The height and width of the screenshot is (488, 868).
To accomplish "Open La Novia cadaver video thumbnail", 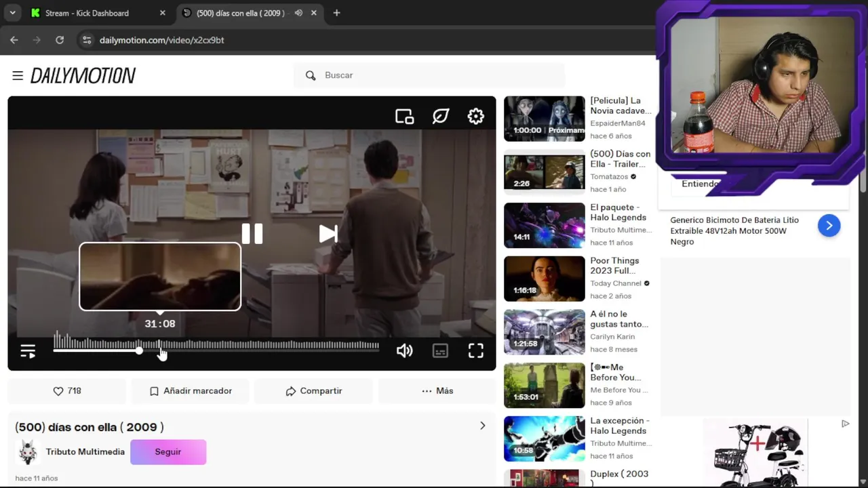I will [x=544, y=119].
